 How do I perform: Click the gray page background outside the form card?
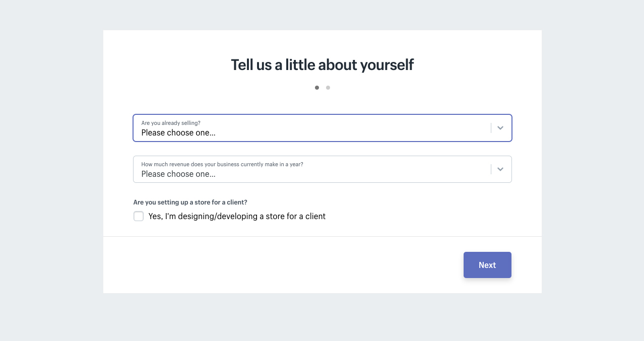(50, 171)
